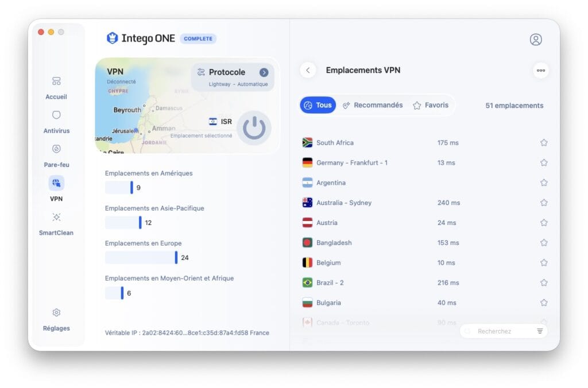Favorite Australia - Sydney with its star
Viewport: 588px width, 388px height.
point(544,203)
